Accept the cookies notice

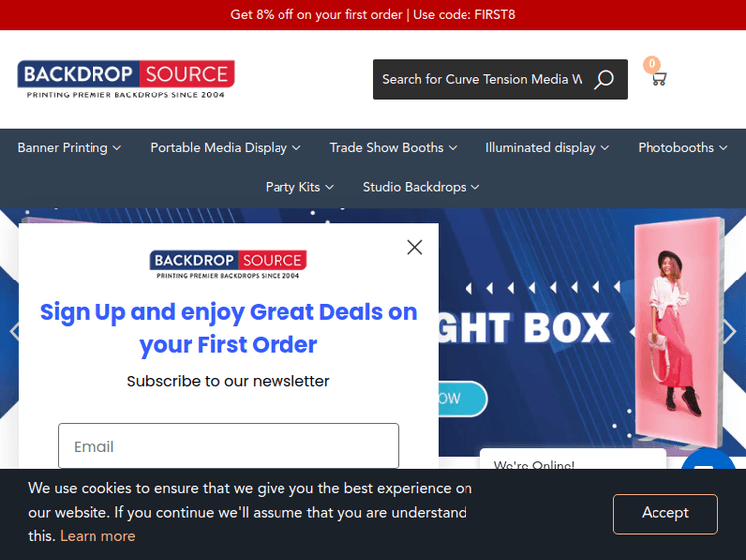[665, 514]
